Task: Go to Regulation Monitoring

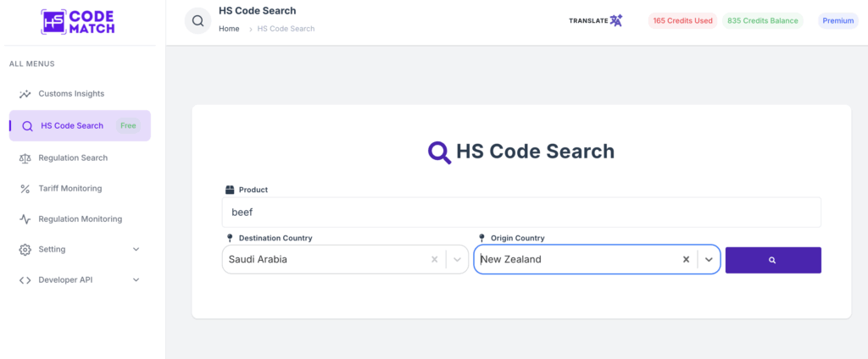Action: (80, 219)
